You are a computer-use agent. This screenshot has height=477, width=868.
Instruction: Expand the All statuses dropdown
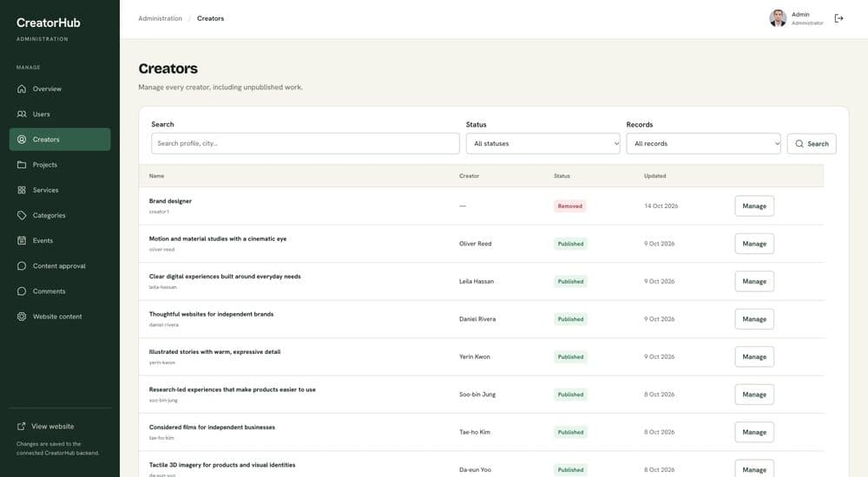pyautogui.click(x=543, y=143)
